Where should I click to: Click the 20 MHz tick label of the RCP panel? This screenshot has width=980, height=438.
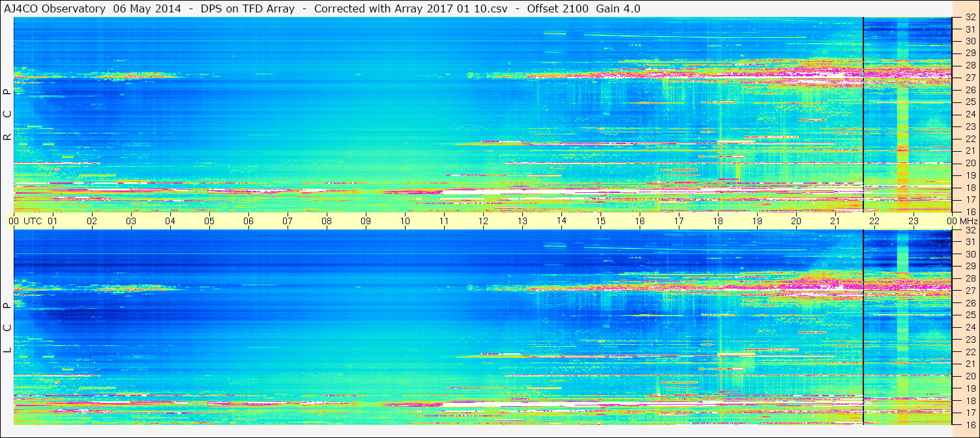pos(970,163)
